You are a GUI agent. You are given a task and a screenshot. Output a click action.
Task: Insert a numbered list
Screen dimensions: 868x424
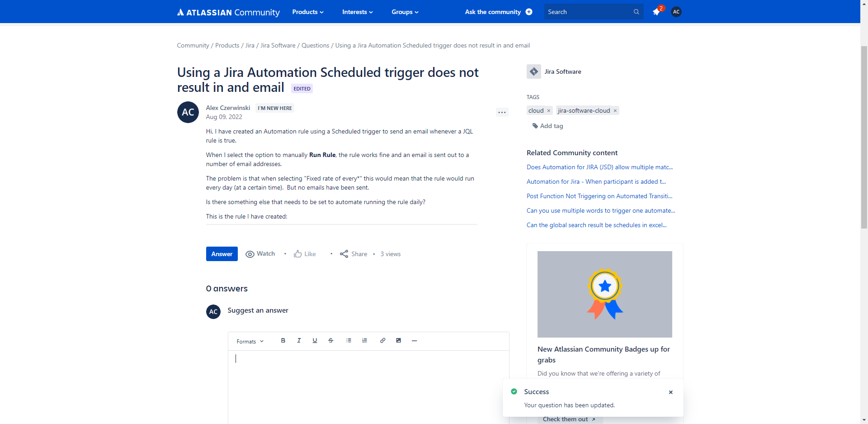tap(364, 341)
